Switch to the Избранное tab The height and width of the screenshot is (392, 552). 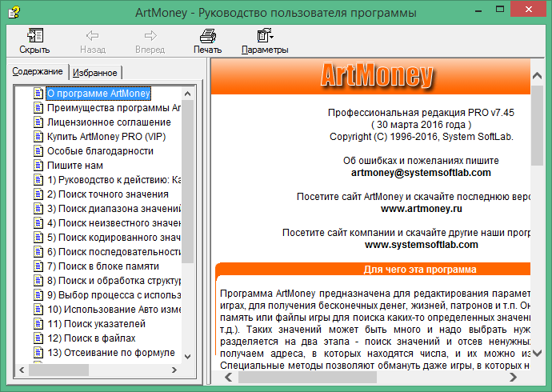tap(95, 73)
